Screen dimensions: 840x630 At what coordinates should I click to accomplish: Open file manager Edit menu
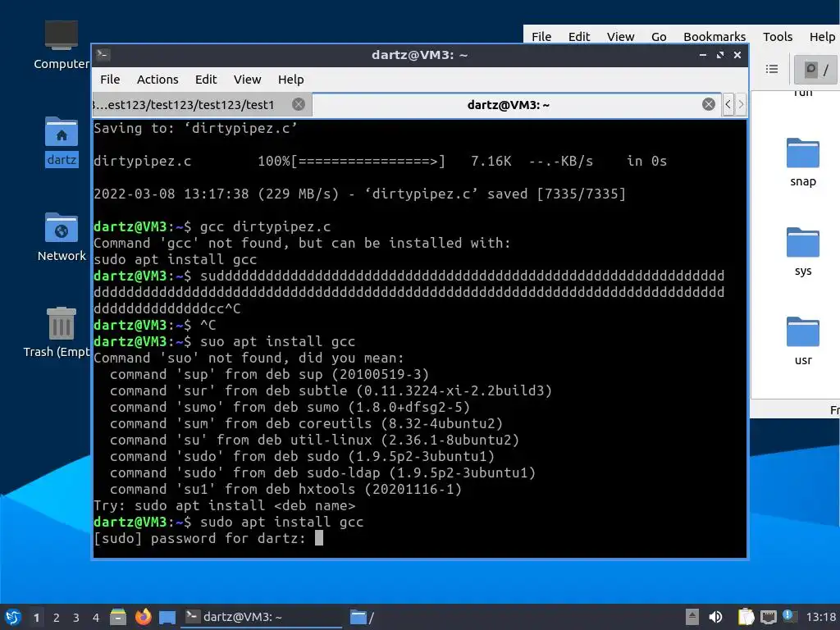(578, 36)
